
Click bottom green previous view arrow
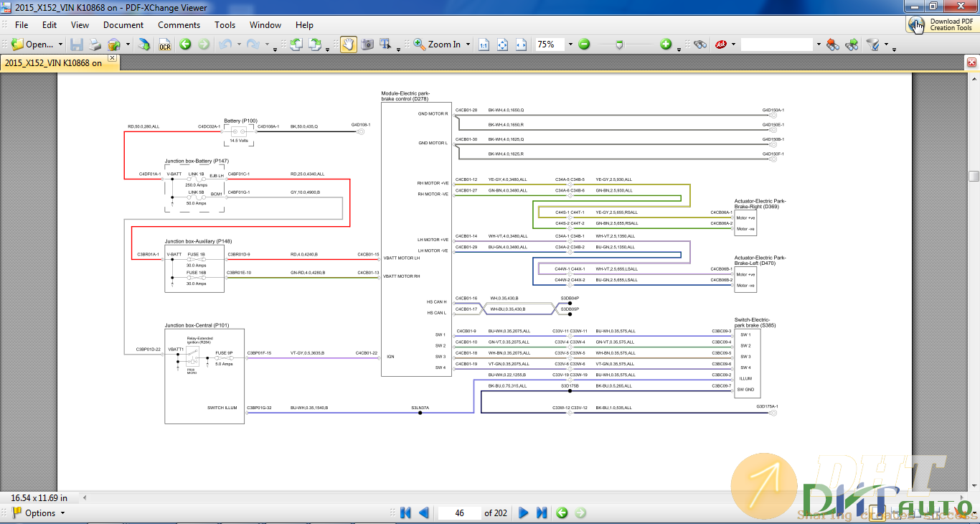(562, 513)
